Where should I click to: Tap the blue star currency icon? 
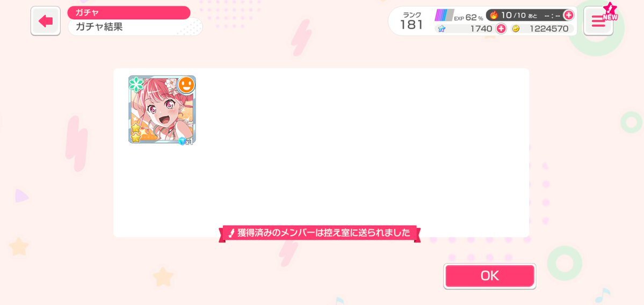(442, 29)
